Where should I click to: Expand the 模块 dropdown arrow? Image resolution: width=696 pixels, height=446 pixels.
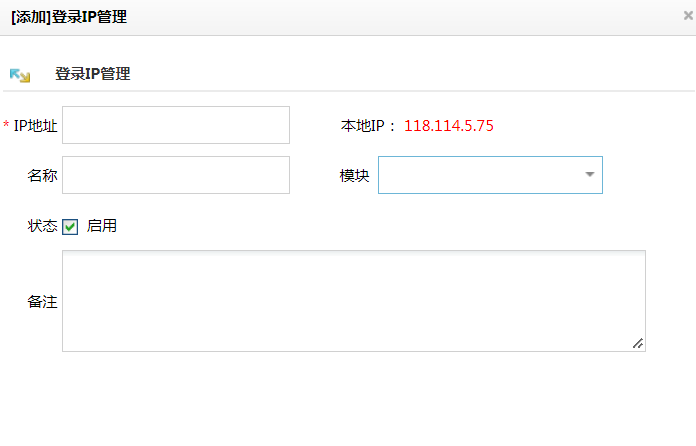pyautogui.click(x=590, y=175)
